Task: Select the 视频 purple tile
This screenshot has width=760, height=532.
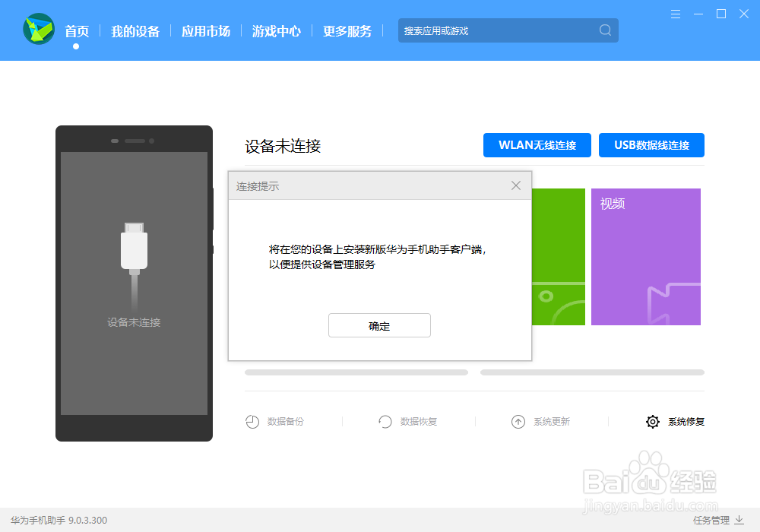Action: click(645, 256)
